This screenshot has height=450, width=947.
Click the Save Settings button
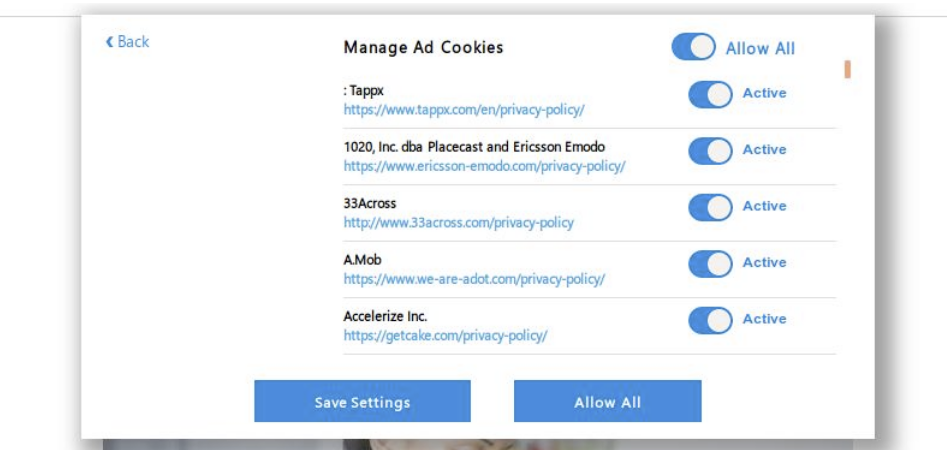pos(362,402)
